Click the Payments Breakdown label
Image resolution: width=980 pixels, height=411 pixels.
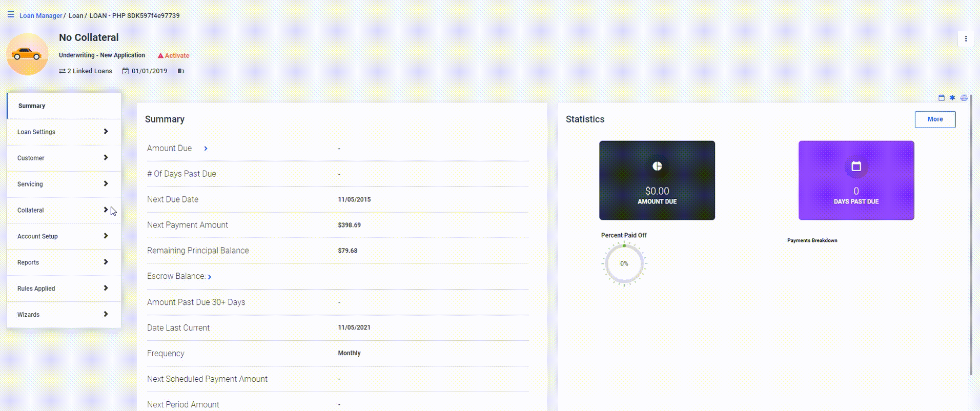coord(812,240)
